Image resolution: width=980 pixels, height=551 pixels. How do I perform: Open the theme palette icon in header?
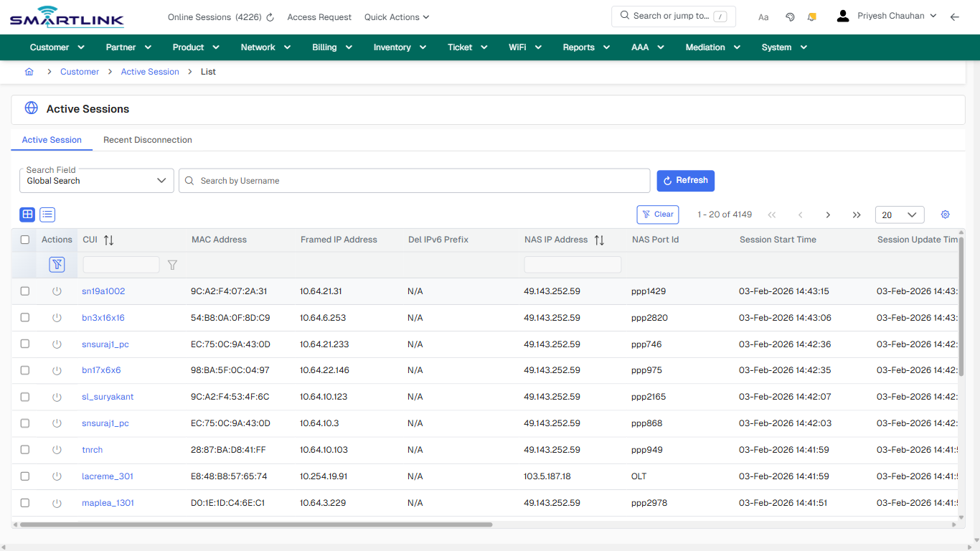tap(790, 16)
